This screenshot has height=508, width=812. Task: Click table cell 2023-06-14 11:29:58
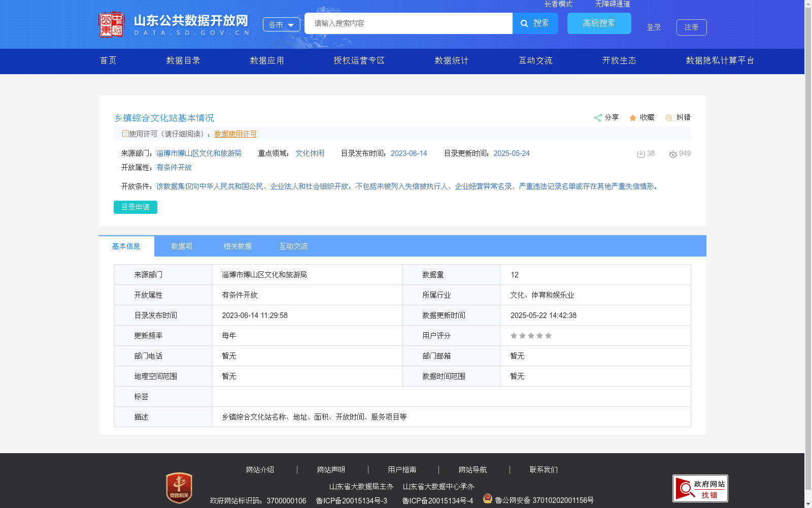click(255, 315)
